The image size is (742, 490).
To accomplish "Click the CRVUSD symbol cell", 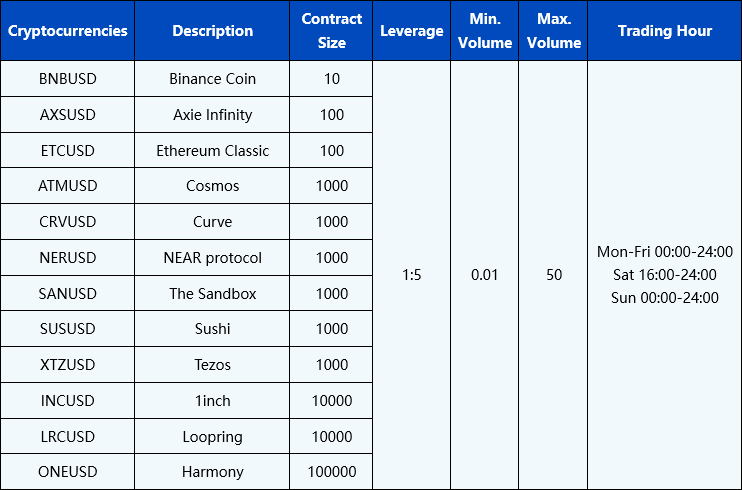I will coord(67,222).
